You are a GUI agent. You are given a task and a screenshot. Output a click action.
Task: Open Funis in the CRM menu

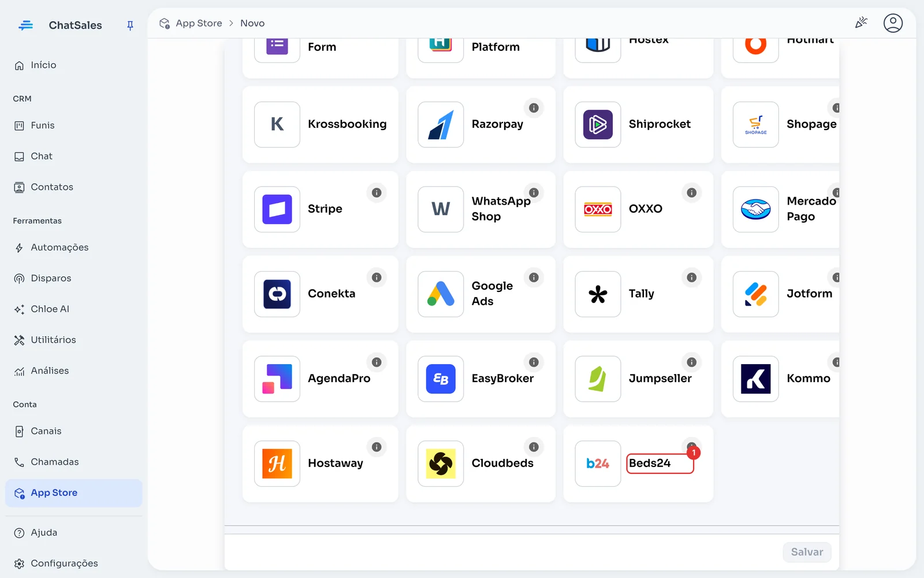(x=73, y=125)
